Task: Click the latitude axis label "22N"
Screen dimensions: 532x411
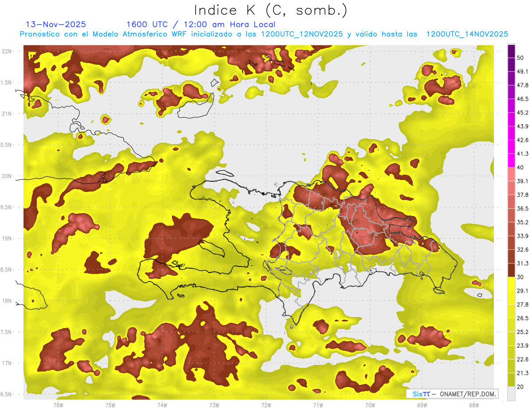Action: click(x=7, y=51)
